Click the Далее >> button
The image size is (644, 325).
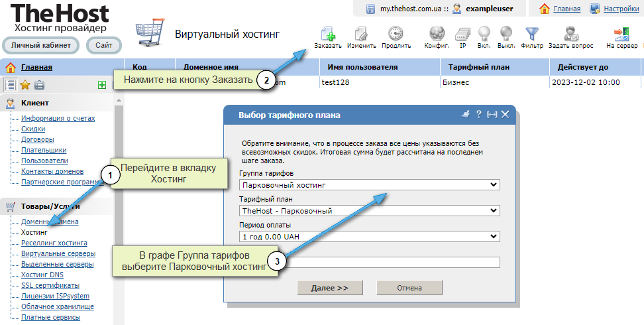pos(330,288)
